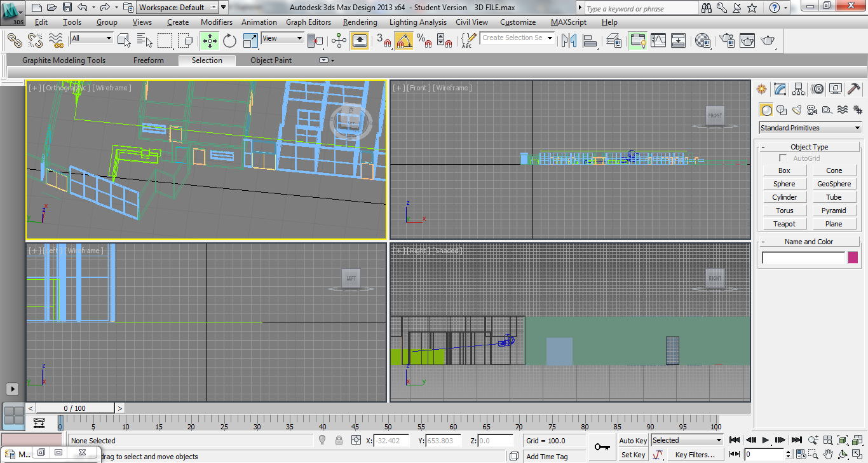868x463 pixels.
Task: Toggle the Selection Lock padlock
Action: 339,440
